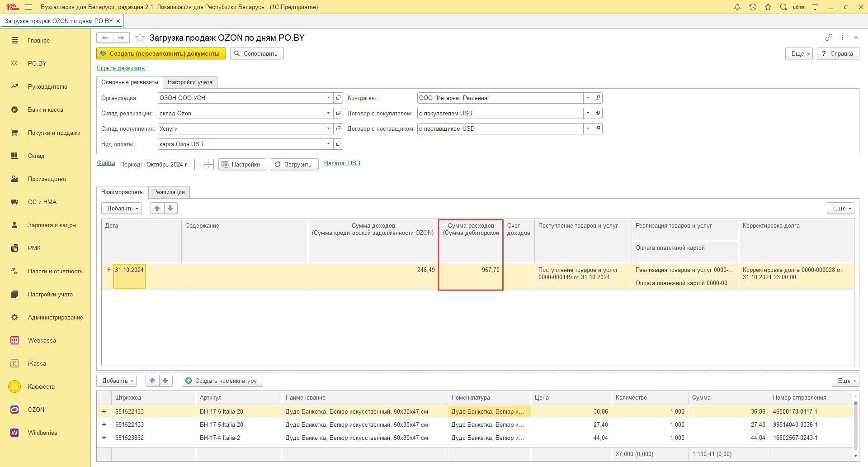The width and height of the screenshot is (868, 467).
Task: Switch to Основные реквизиты tab
Action: point(130,82)
